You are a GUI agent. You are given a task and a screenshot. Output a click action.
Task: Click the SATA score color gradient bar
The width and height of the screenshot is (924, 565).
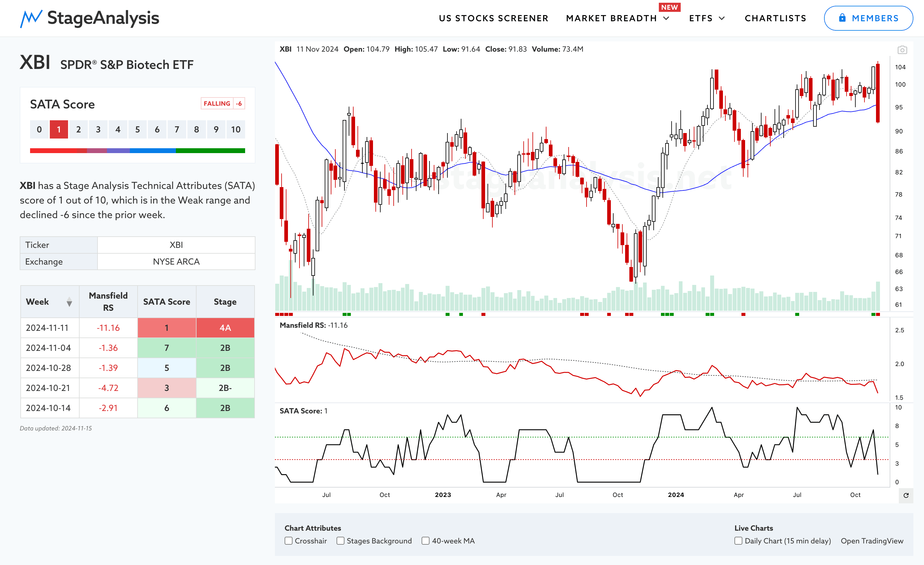137,150
